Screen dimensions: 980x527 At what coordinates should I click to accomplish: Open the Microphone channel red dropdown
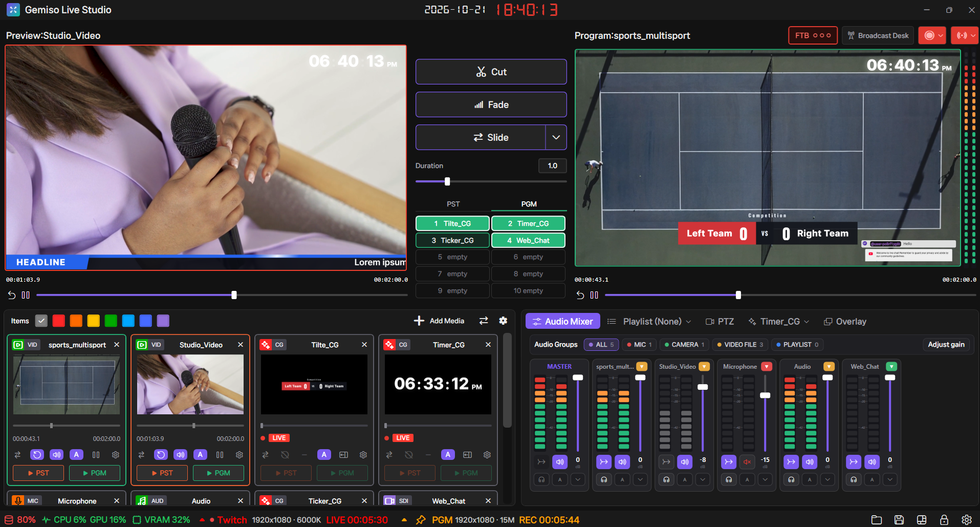pos(767,367)
